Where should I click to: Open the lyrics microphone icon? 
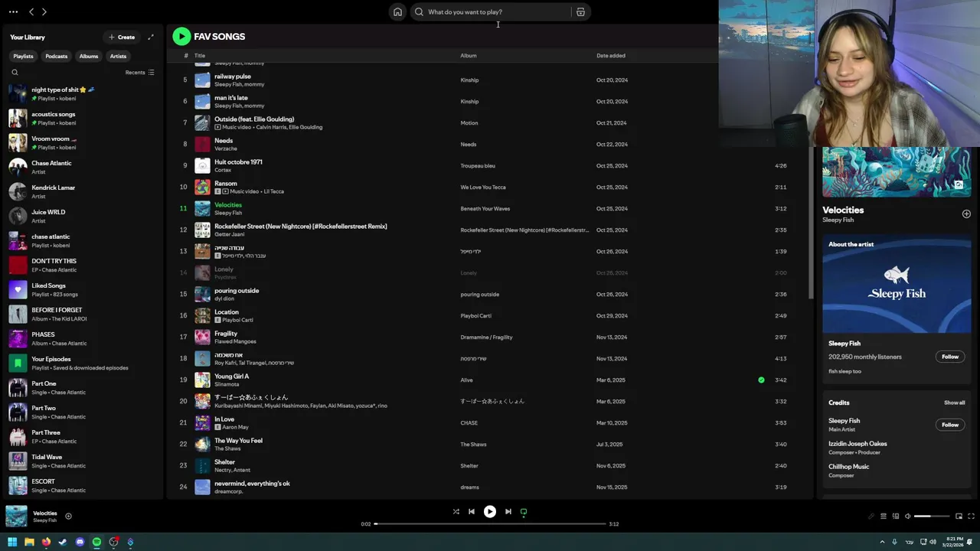point(871,516)
